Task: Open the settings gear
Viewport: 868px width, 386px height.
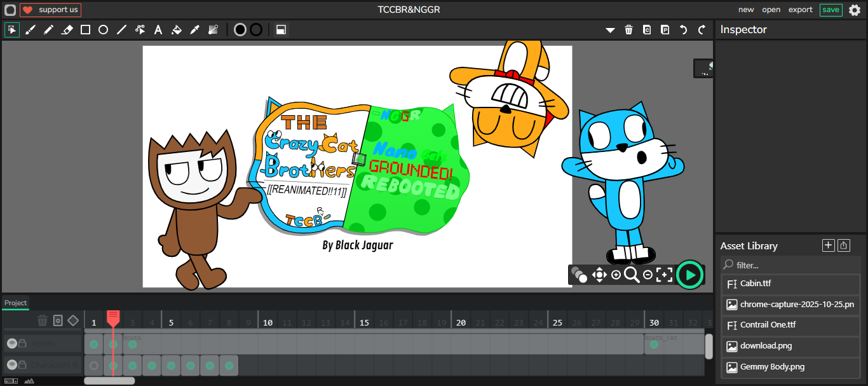Action: click(x=855, y=10)
